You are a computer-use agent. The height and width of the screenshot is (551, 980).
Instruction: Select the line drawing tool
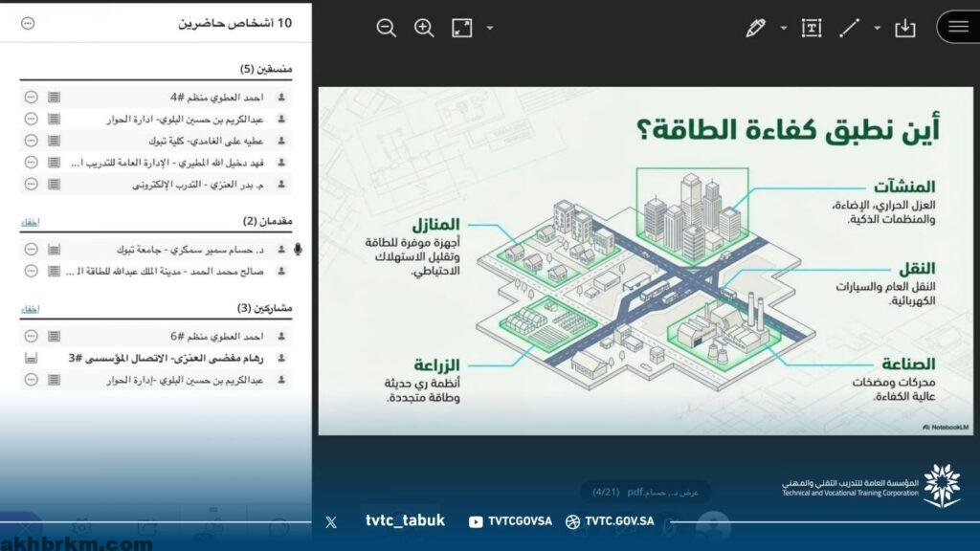[x=849, y=28]
